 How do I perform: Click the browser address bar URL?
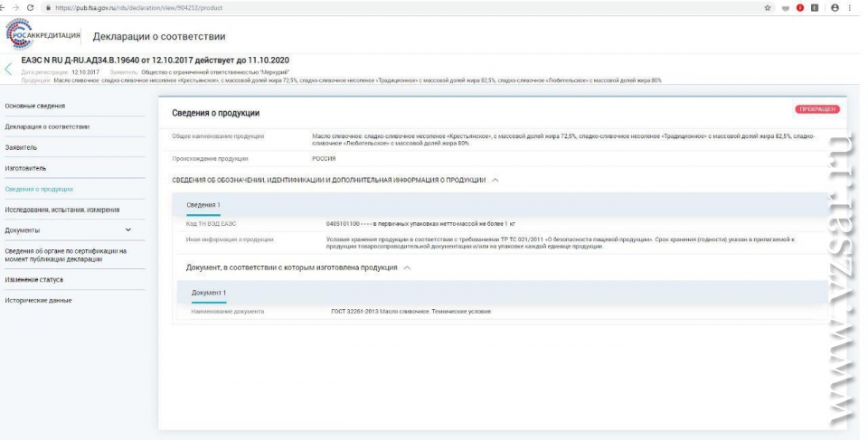coord(136,8)
